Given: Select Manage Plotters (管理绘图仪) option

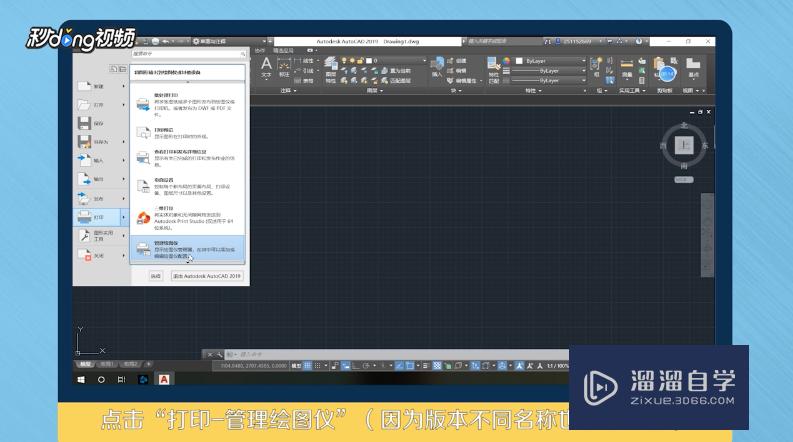Looking at the screenshot, I should pos(187,249).
